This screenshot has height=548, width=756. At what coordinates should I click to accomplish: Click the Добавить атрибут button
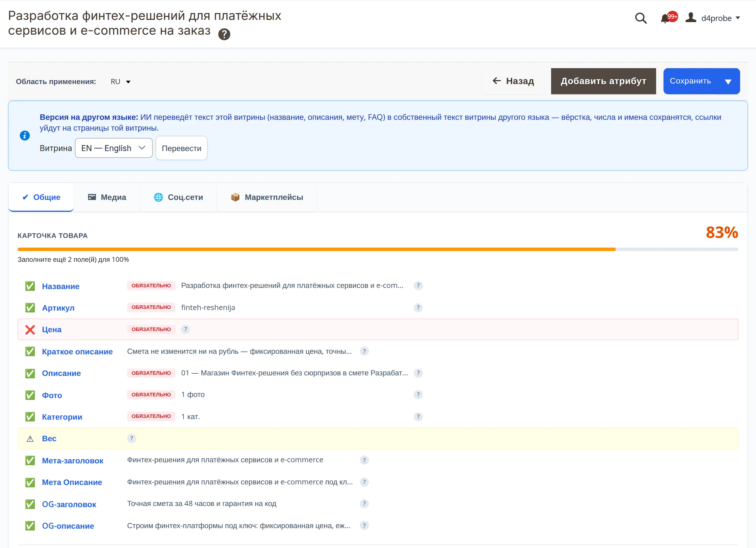pos(603,81)
